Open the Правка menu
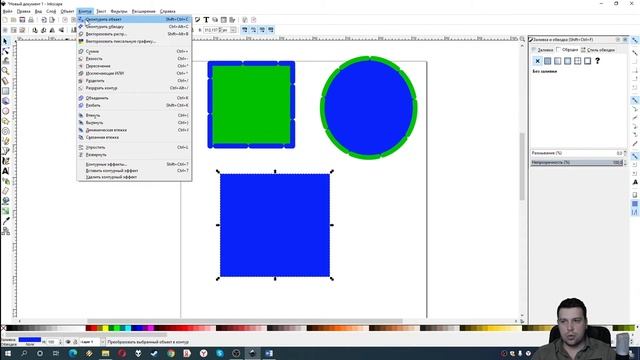Viewport: 640px width, 360px height. coord(23,11)
